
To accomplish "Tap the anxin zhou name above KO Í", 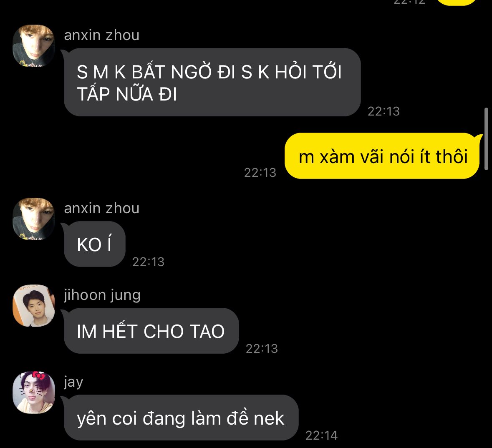I will coord(102,208).
